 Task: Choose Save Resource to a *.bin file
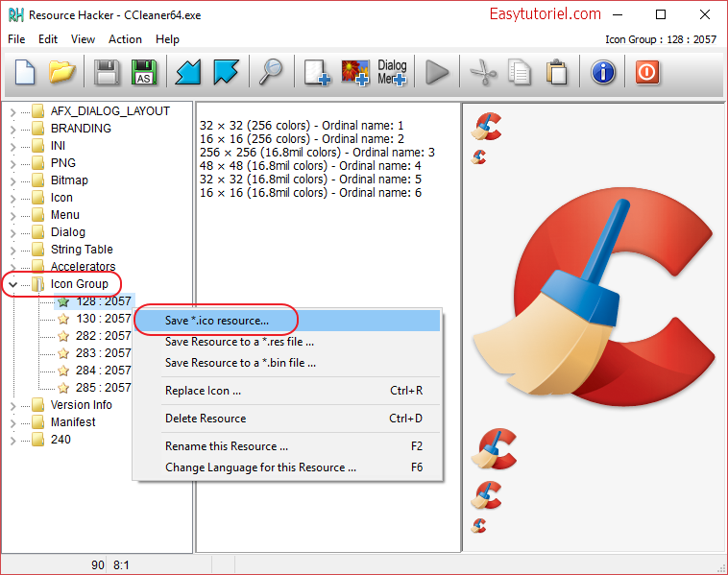287,363
